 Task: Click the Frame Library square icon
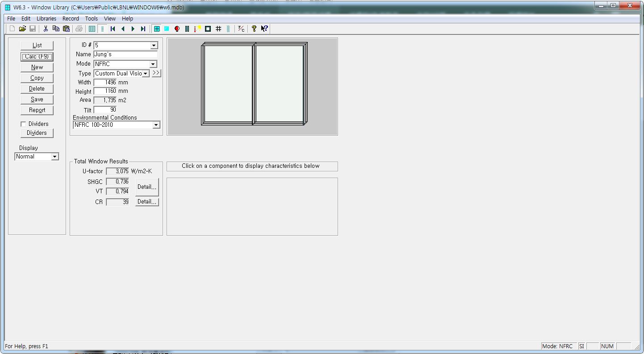[208, 29]
